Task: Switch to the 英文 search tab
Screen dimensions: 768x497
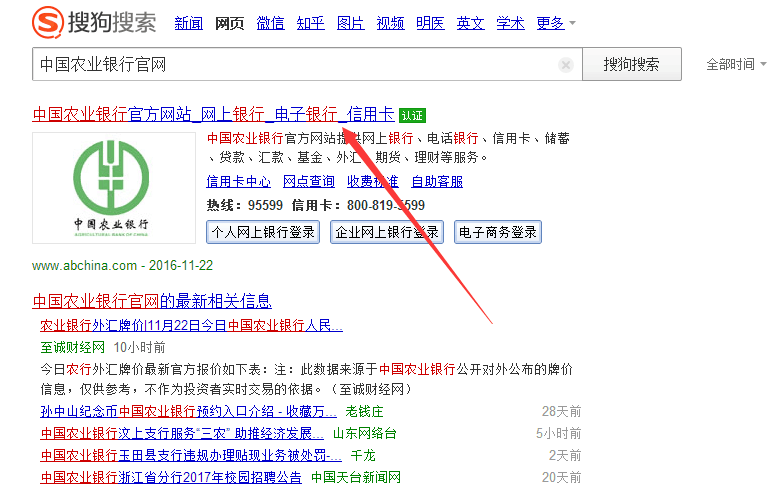Action: coord(471,23)
